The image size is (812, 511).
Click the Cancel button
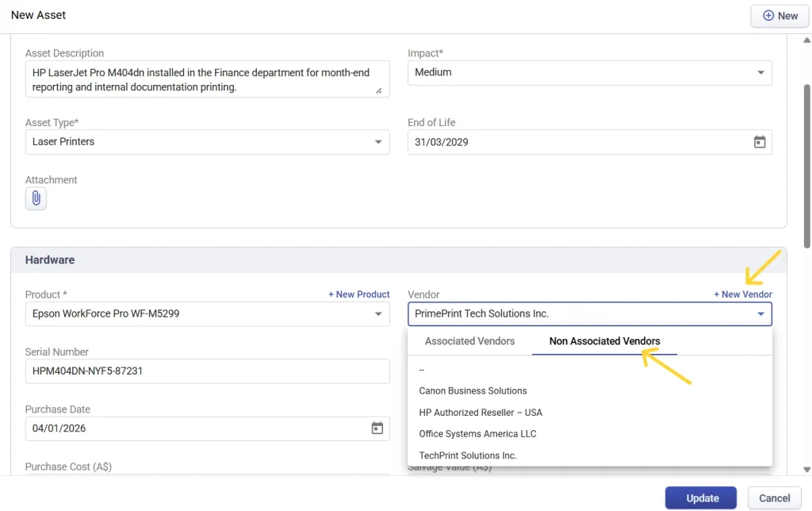click(774, 498)
